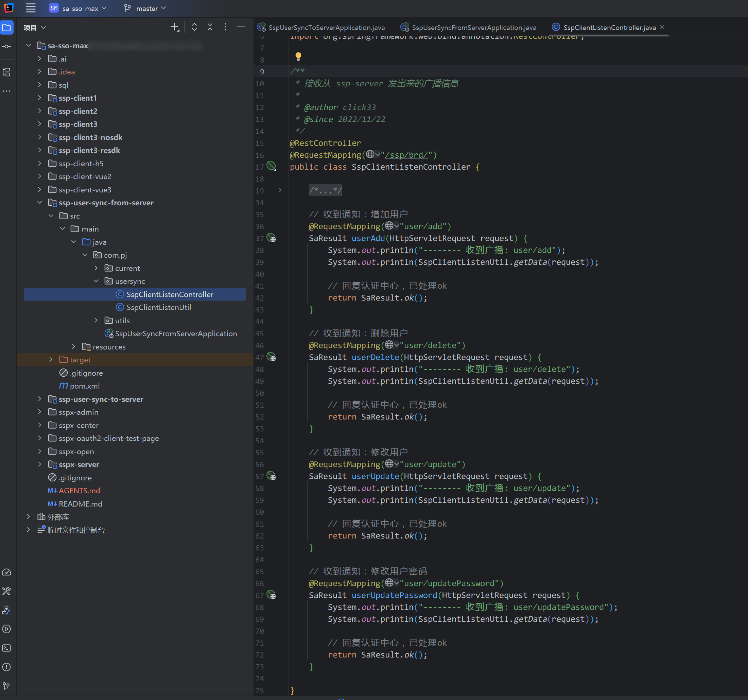Select the sql folder
Screen dimensions: 748x700
point(63,85)
